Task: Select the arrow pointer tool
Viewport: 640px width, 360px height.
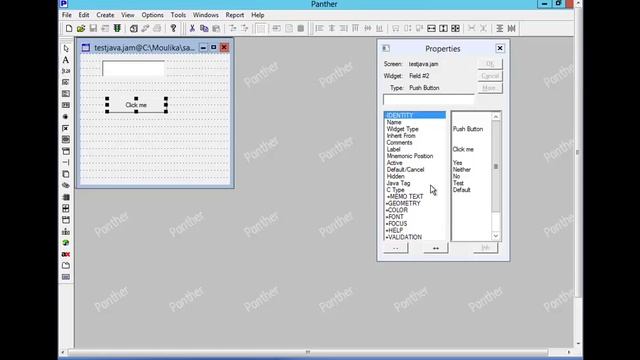Action: pyautogui.click(x=66, y=49)
